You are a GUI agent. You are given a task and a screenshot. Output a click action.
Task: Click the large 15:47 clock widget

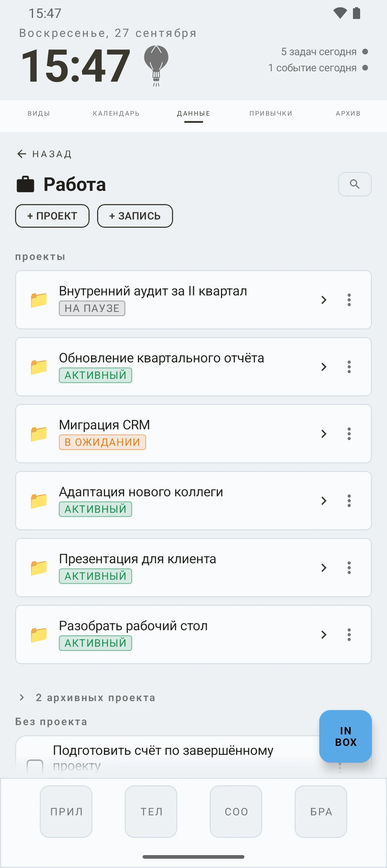[76, 66]
